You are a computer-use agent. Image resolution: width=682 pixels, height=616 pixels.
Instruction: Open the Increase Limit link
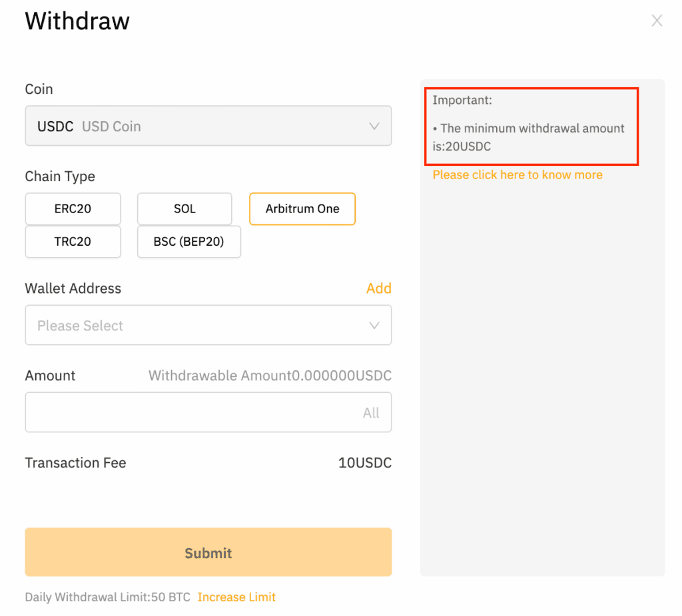(236, 597)
